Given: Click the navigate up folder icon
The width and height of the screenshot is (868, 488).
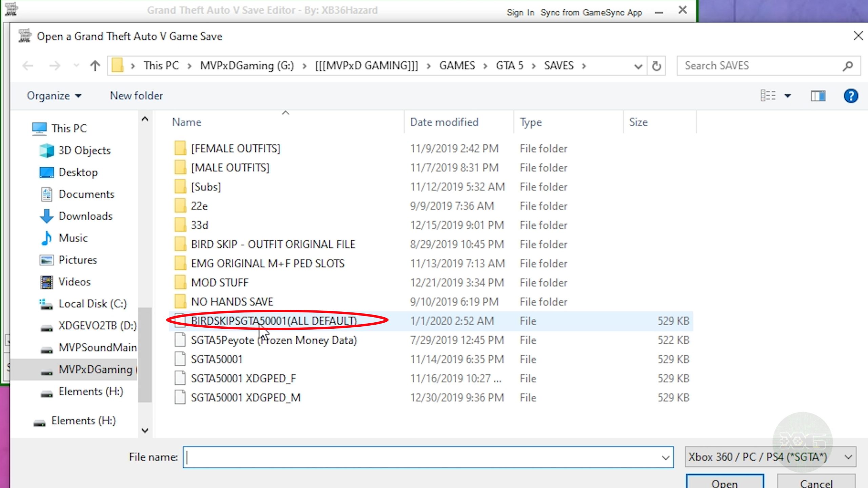Looking at the screenshot, I should pos(95,65).
